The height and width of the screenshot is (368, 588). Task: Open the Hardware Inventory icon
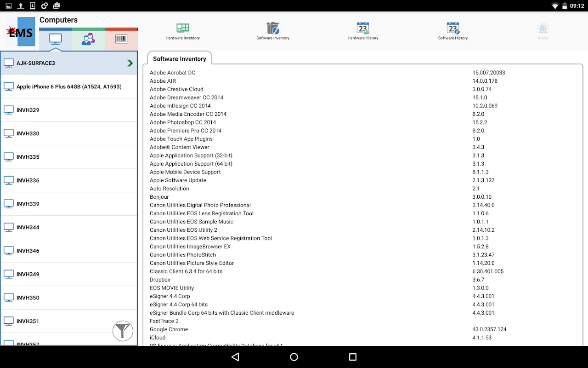tap(183, 28)
